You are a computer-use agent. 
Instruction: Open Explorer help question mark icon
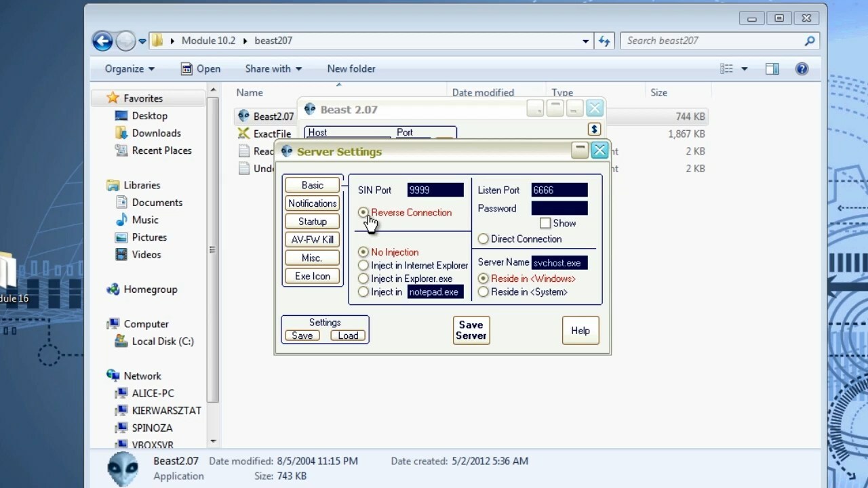pos(802,68)
